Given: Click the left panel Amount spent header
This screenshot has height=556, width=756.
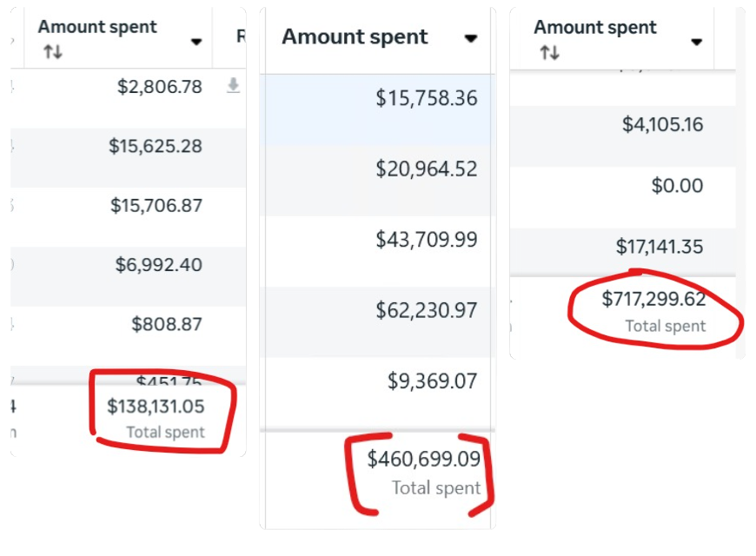Looking at the screenshot, I should [97, 27].
